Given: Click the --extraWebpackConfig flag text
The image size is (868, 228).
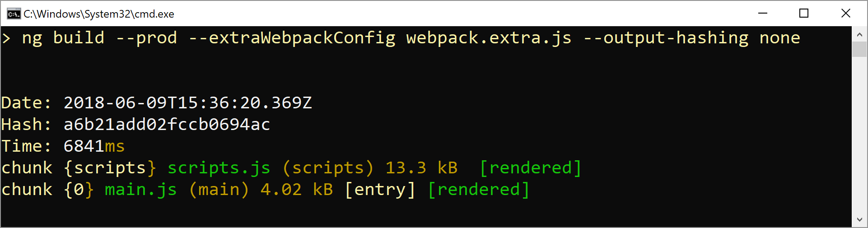Looking at the screenshot, I should click(x=292, y=38).
